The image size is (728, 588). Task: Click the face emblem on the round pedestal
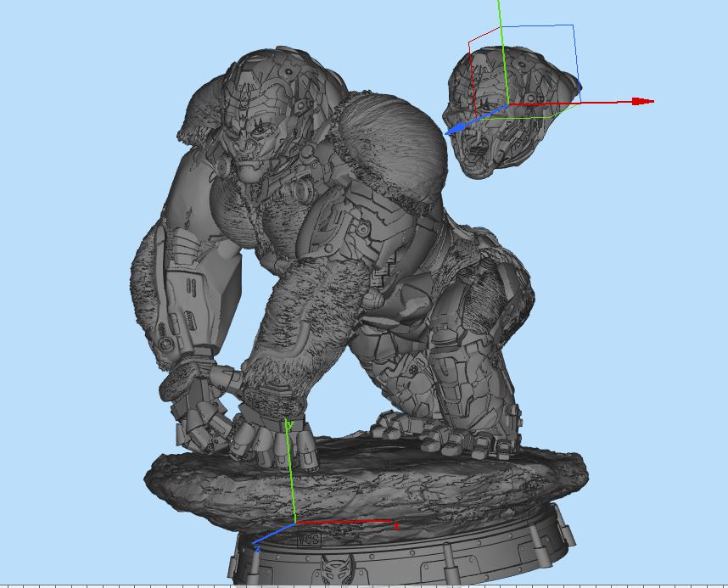point(338,569)
